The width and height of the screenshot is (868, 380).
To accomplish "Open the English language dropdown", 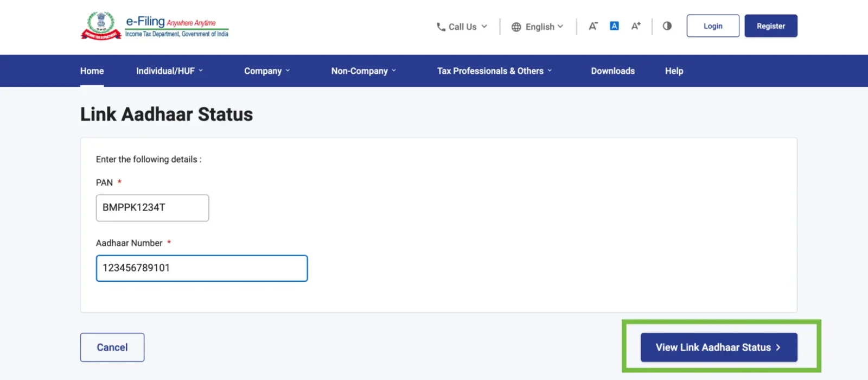I will point(538,27).
